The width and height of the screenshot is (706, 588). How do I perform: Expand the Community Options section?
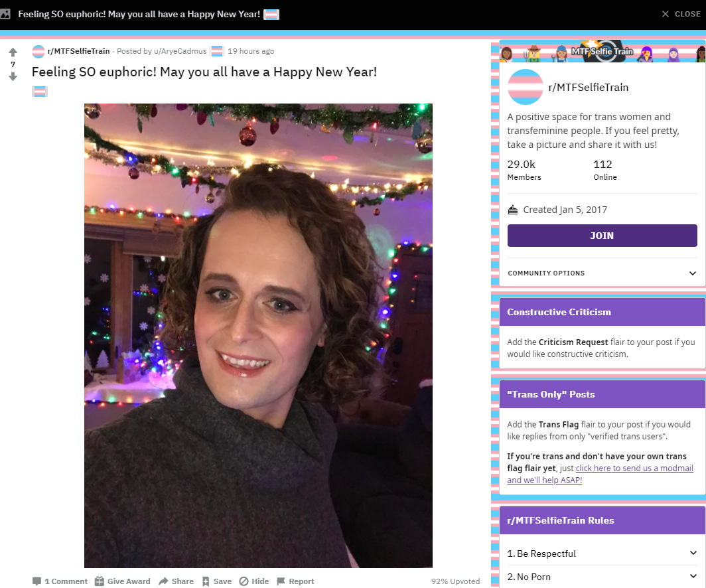coord(602,273)
